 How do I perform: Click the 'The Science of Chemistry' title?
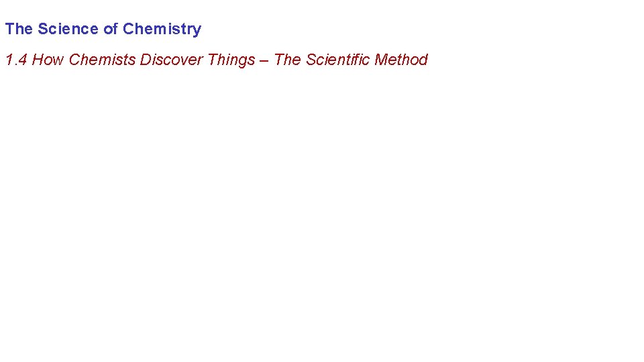[103, 29]
